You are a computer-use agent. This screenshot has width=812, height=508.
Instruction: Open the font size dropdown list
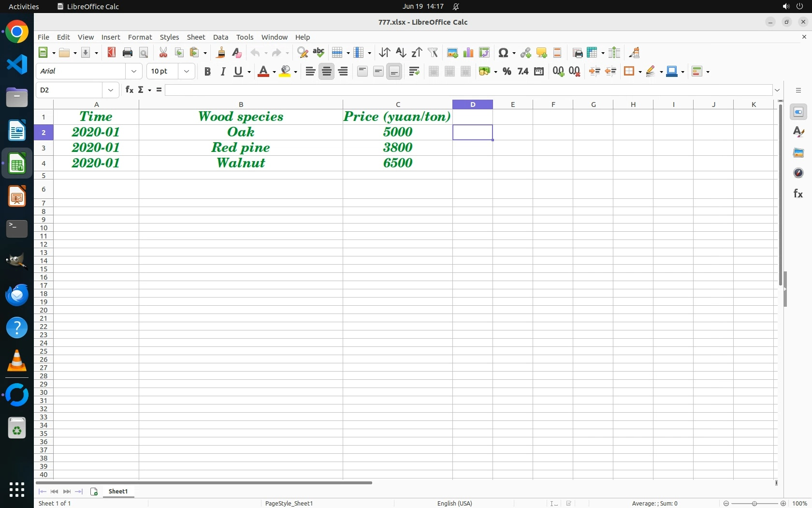pos(187,72)
